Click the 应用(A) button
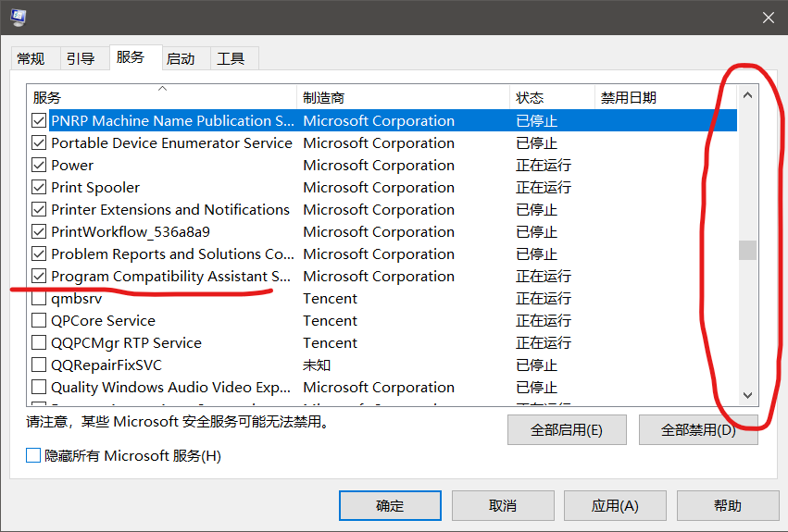The width and height of the screenshot is (788, 532). 615,505
